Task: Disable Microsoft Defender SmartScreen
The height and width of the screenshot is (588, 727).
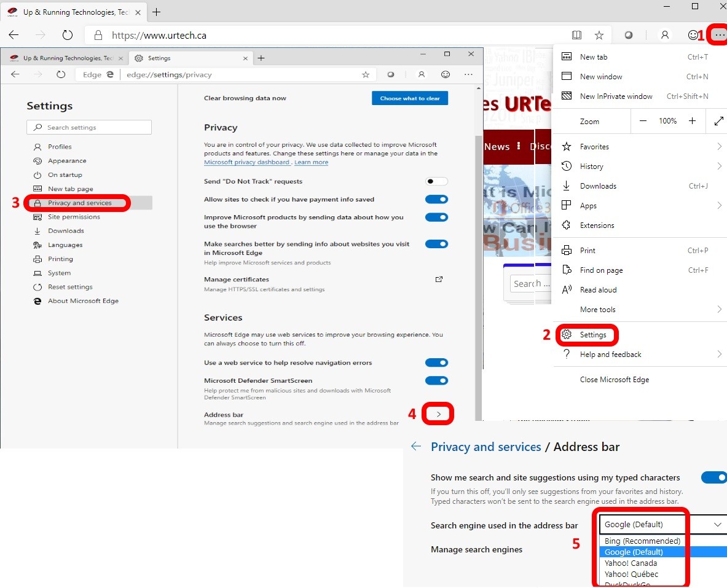Action: click(x=436, y=380)
